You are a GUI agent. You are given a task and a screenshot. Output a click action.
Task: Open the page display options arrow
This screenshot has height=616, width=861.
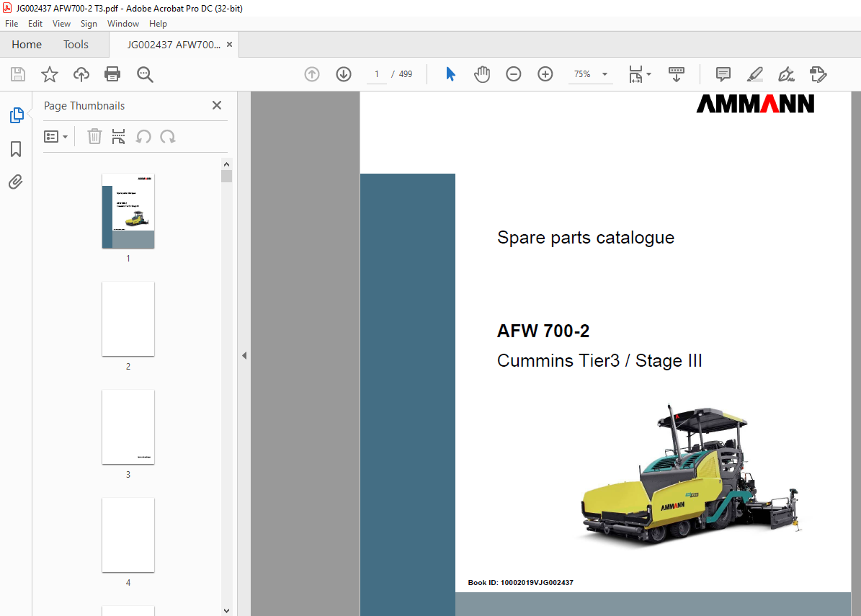(649, 74)
